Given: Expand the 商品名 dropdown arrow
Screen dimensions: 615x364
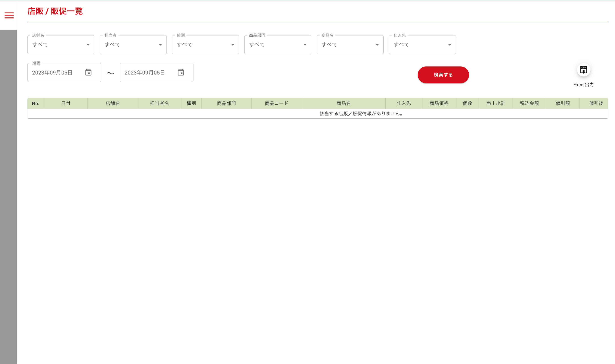Looking at the screenshot, I should [377, 45].
